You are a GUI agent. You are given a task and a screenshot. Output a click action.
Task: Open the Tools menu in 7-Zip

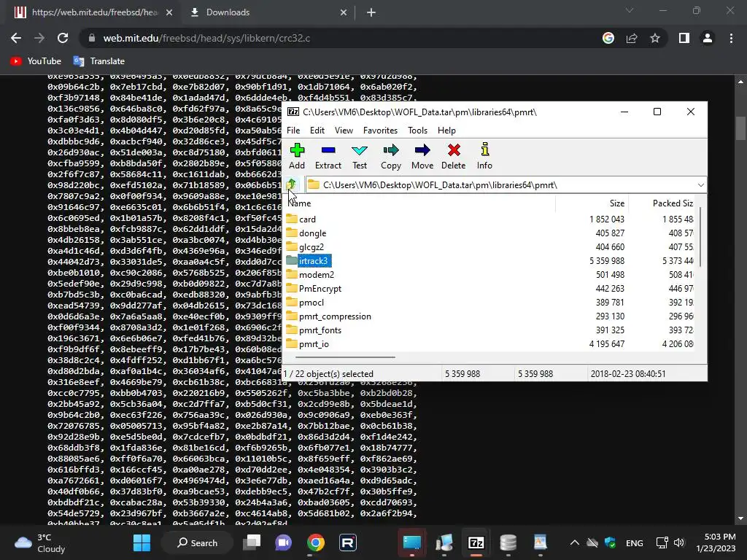click(x=417, y=131)
